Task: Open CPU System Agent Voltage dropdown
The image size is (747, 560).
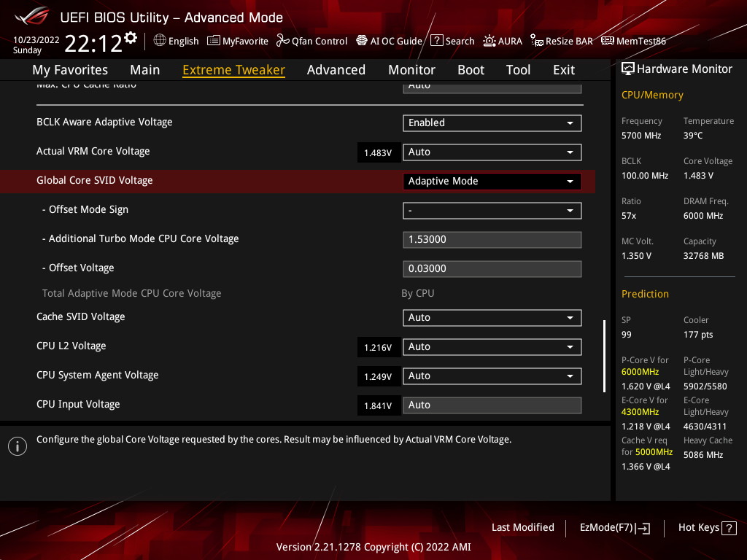Action: [492, 376]
